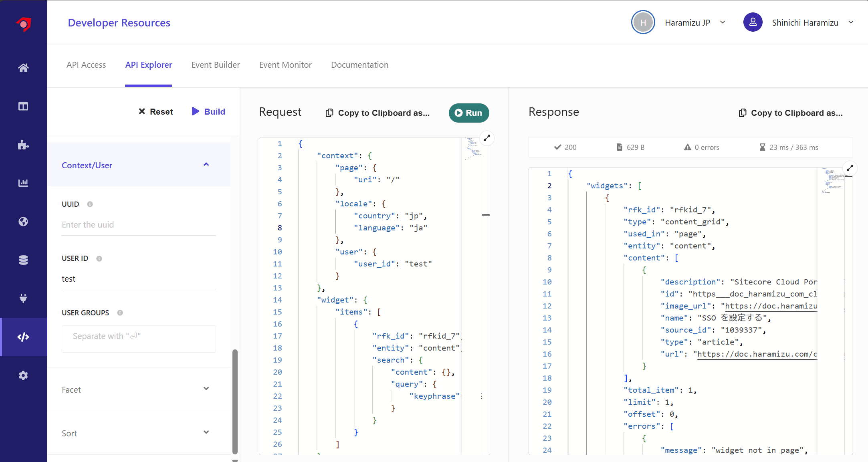Click the plug integrations icon in sidebar
The image size is (868, 462).
click(23, 299)
